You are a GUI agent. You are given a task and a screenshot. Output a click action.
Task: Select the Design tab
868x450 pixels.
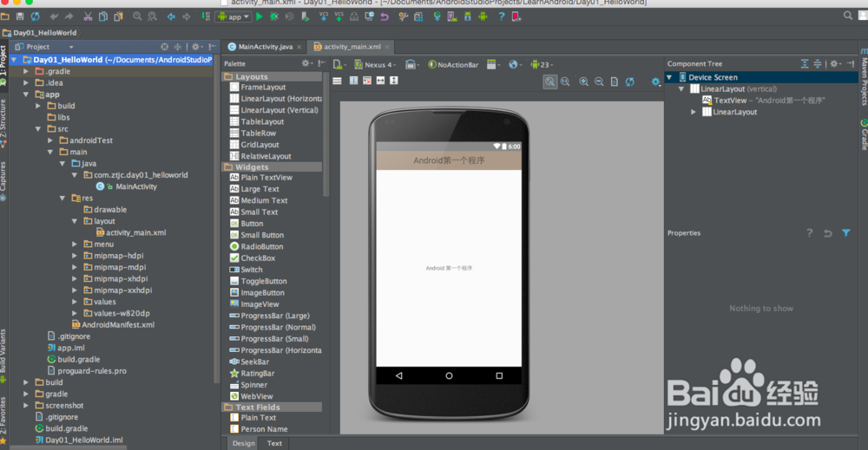(244, 443)
